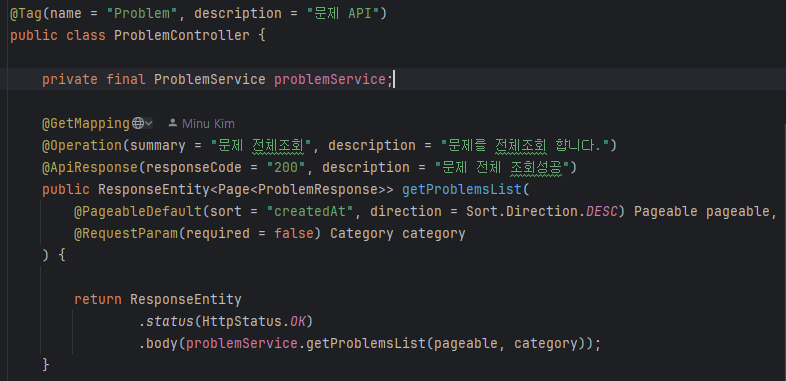This screenshot has height=381, width=786.
Task: Click the ProblemService type in field declaration
Action: tap(210, 79)
